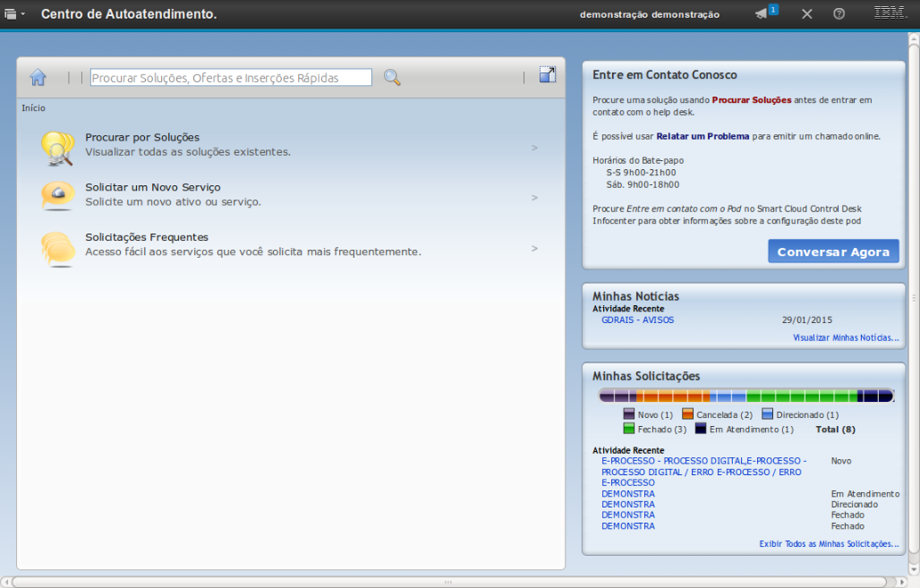Click the help question mark icon

[839, 13]
